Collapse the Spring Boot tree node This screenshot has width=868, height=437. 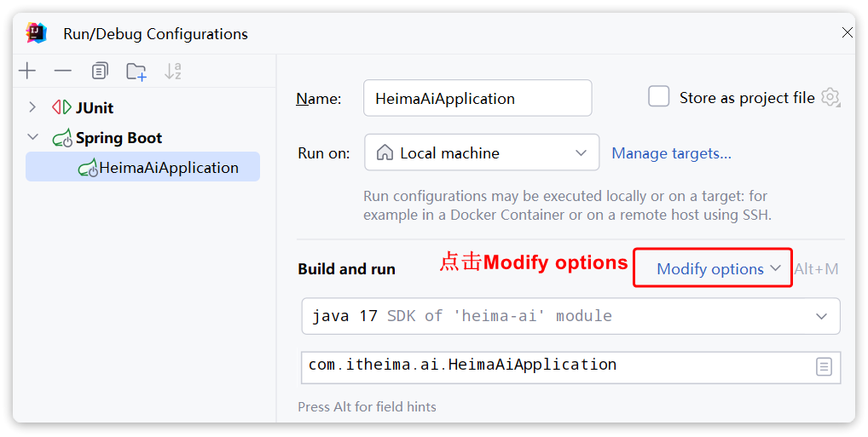tap(32, 137)
